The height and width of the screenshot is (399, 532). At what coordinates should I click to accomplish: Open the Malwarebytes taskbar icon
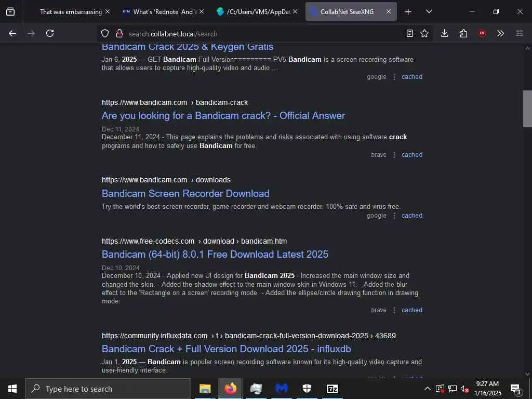click(281, 389)
